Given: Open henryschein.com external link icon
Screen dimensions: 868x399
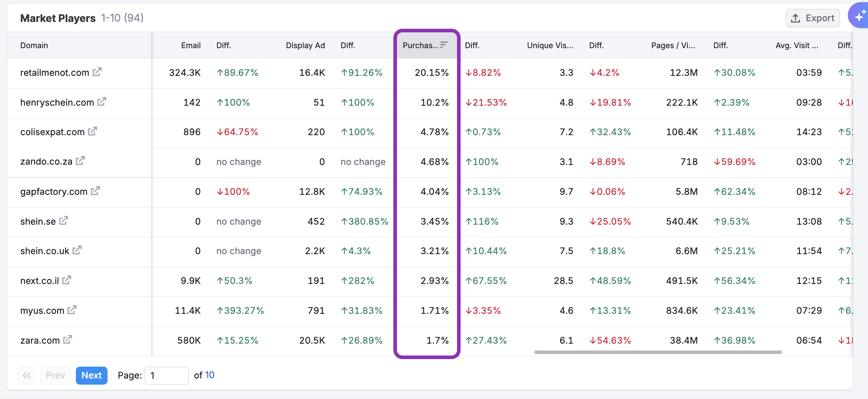Looking at the screenshot, I should click(102, 102).
